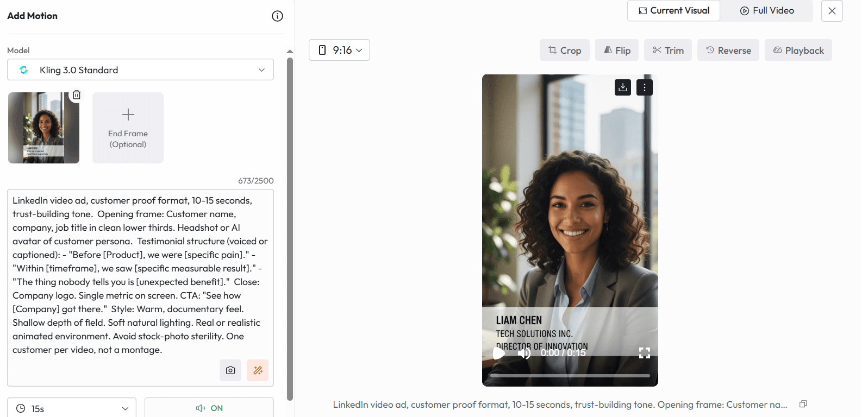The width and height of the screenshot is (868, 417).
Task: Switch to the Full Video tab
Action: pos(767,11)
